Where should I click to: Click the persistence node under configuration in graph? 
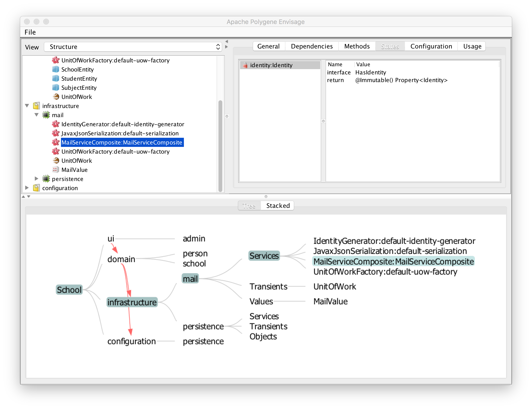[203, 341]
